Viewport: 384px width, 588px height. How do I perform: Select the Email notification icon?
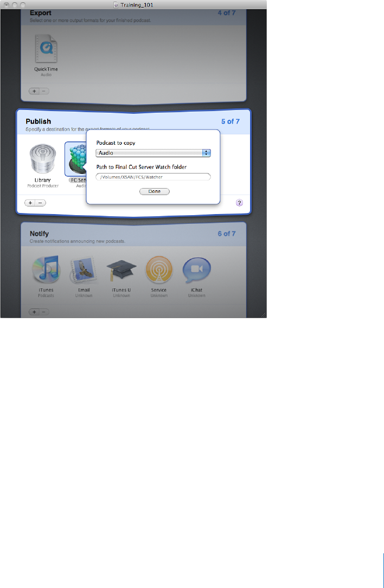pos(84,270)
